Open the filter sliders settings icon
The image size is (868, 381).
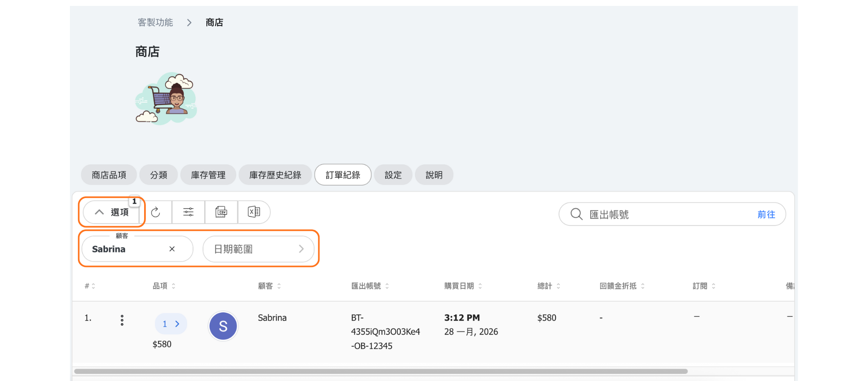tap(188, 212)
